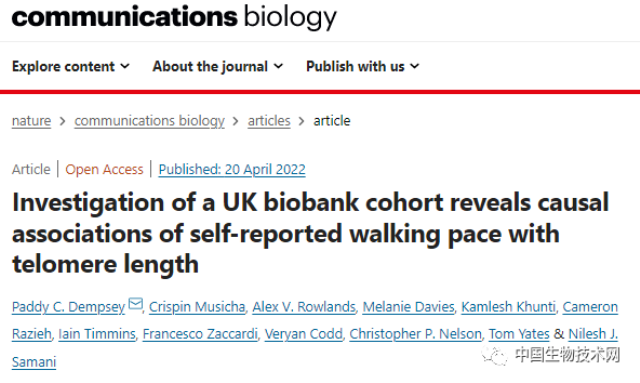Viewport: 640px width, 383px height.
Task: Click author Francesco Zaccardi
Action: pyautogui.click(x=200, y=334)
